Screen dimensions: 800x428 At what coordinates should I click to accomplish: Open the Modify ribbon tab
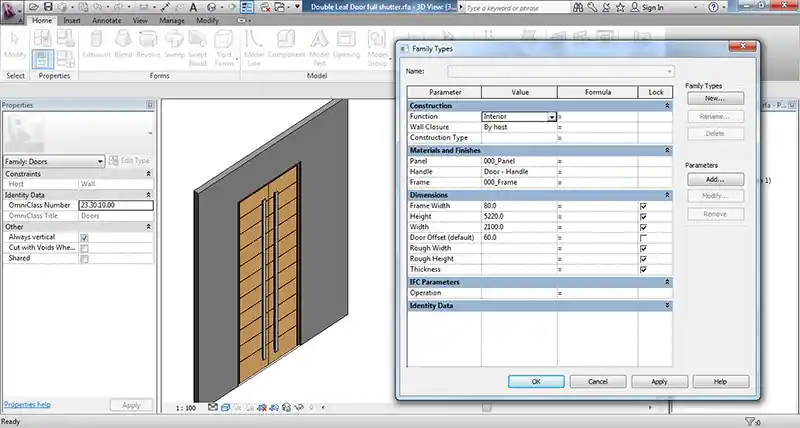pos(207,20)
